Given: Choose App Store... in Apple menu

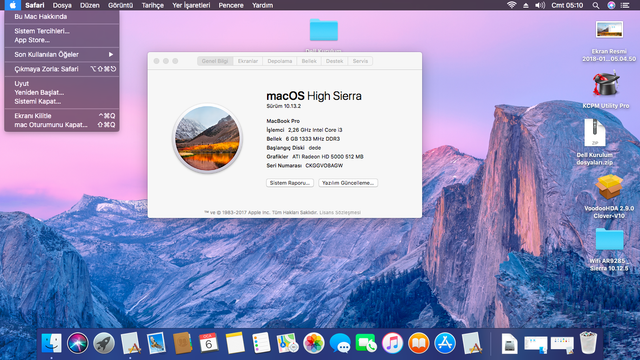Looking at the screenshot, I should [x=62, y=40].
